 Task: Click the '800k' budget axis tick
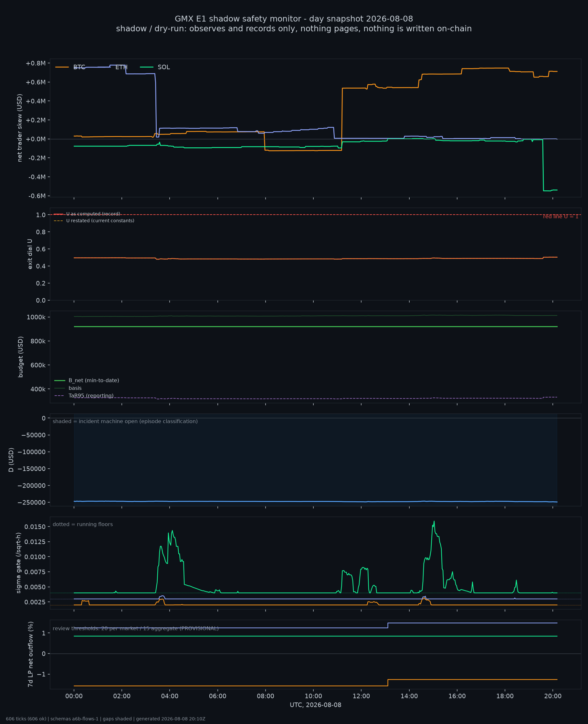(38, 342)
